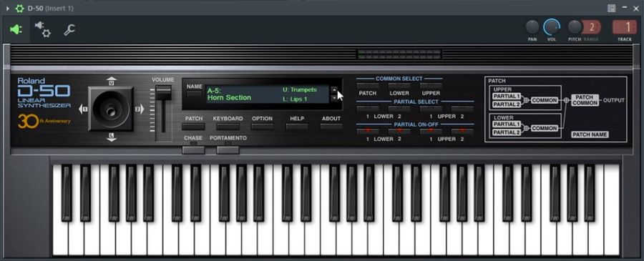Image resolution: width=644 pixels, height=261 pixels.
Task: Open the ABOUT button
Action: coord(331,127)
